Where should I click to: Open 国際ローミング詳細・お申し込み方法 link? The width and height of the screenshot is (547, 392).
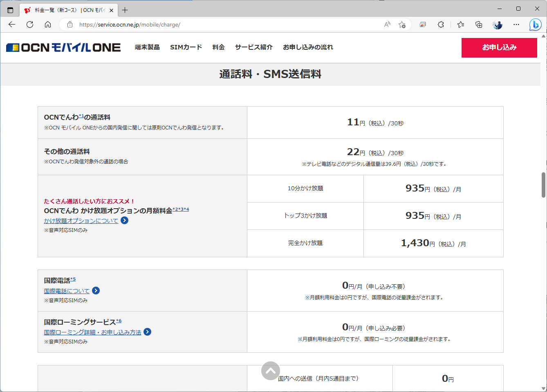92,332
